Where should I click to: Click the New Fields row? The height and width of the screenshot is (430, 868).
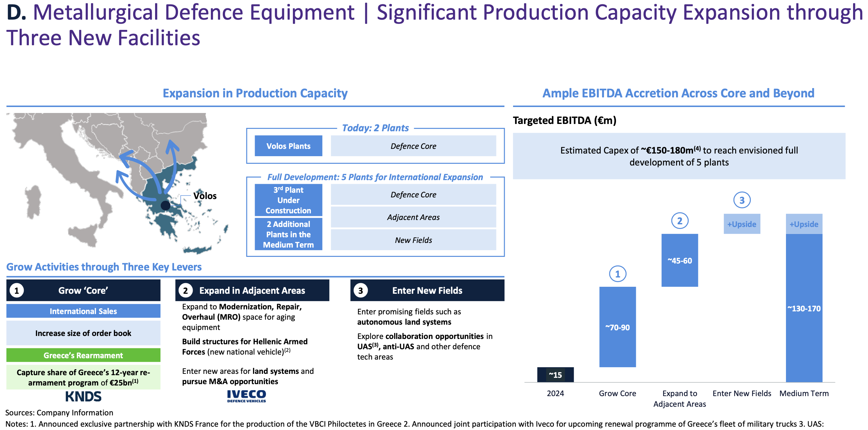pyautogui.click(x=413, y=240)
